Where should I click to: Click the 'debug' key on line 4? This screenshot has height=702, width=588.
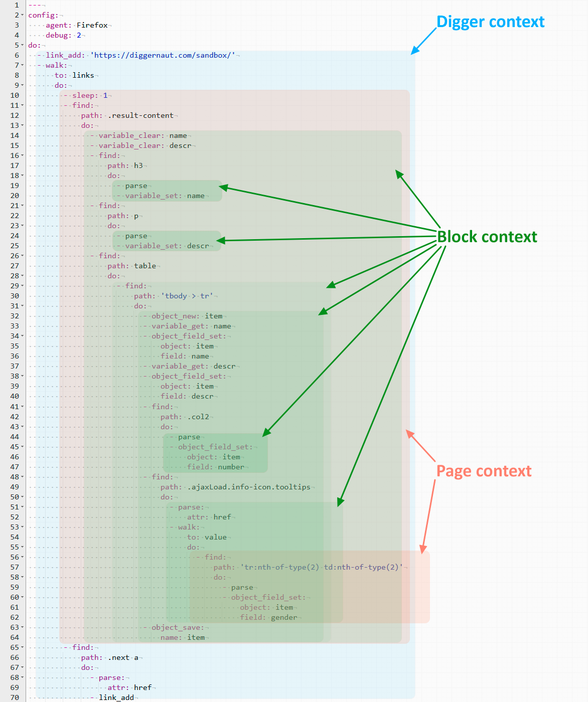57,35
